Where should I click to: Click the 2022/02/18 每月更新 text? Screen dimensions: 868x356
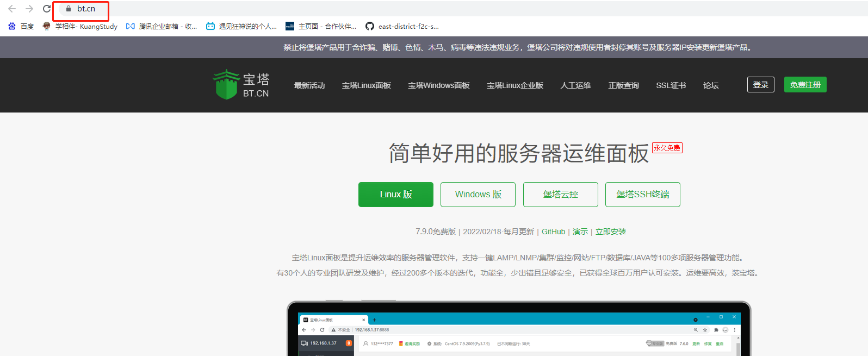point(498,232)
